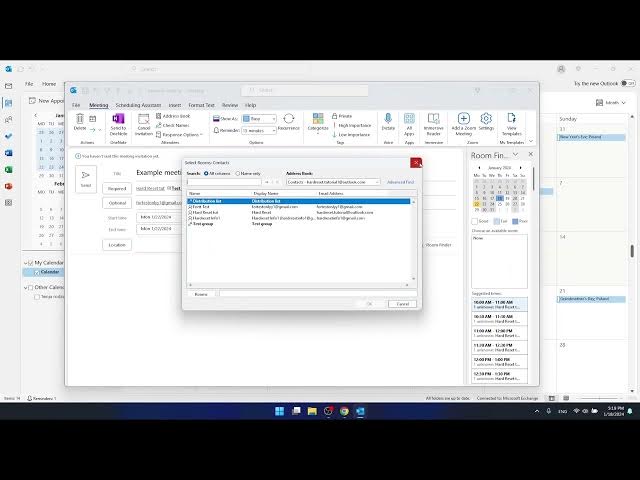
Task: Click the Windows Start button on the taskbar
Action: (x=280, y=411)
